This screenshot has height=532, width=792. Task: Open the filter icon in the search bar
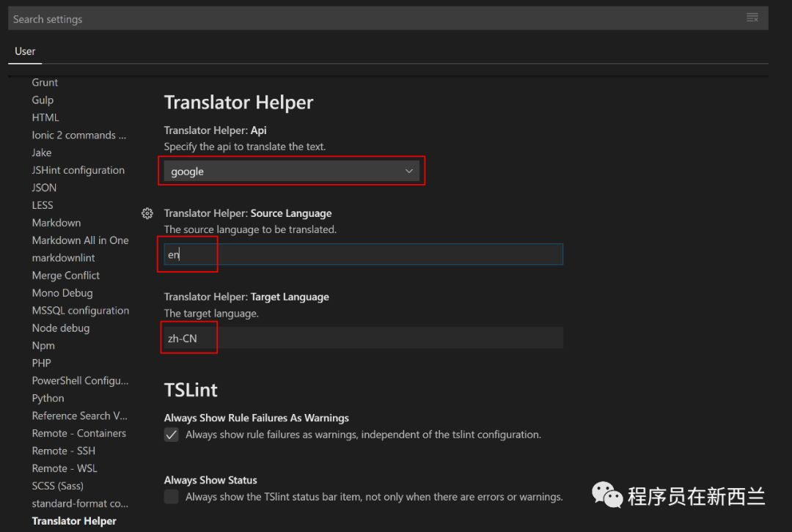click(752, 18)
